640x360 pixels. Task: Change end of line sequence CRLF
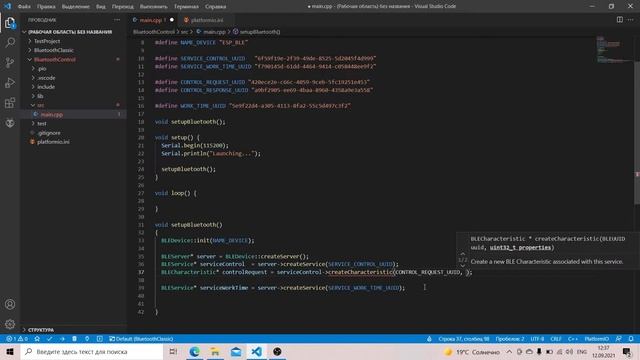point(556,339)
